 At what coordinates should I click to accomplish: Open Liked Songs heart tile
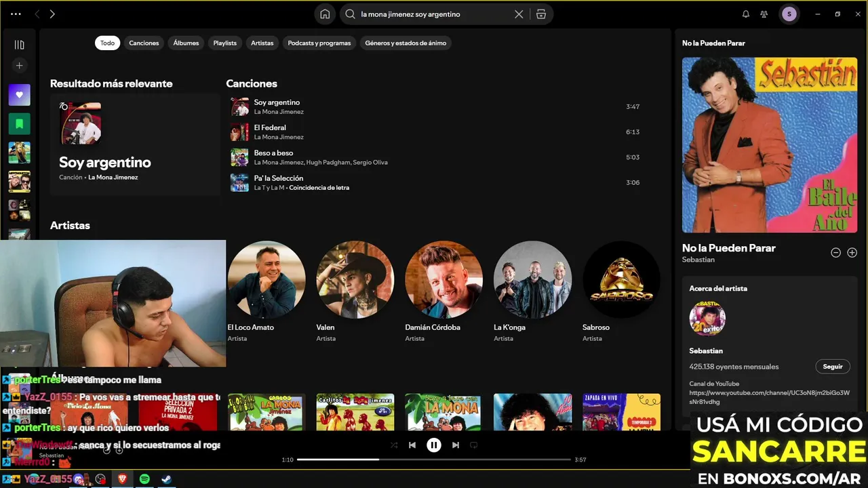[19, 95]
